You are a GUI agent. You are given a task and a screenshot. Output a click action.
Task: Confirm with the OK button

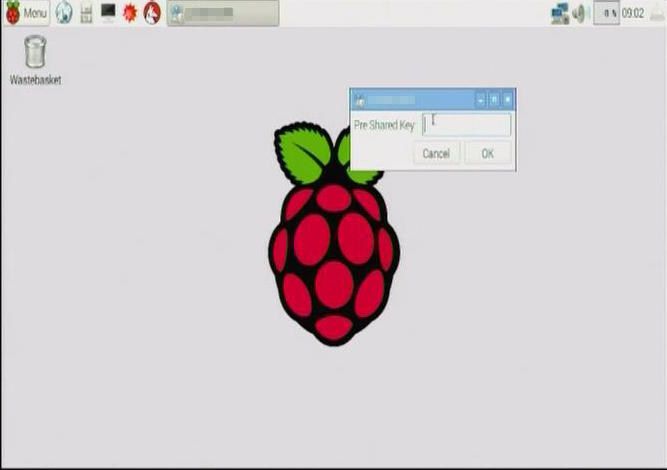point(488,153)
